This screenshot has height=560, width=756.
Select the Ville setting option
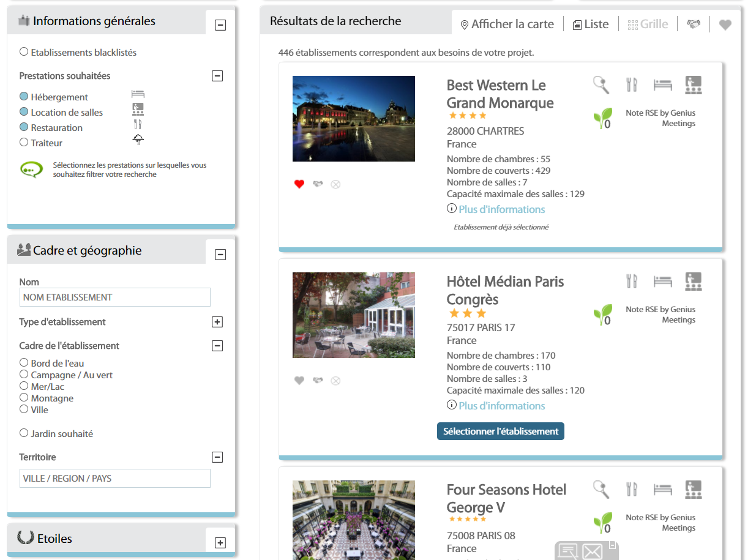click(x=24, y=409)
